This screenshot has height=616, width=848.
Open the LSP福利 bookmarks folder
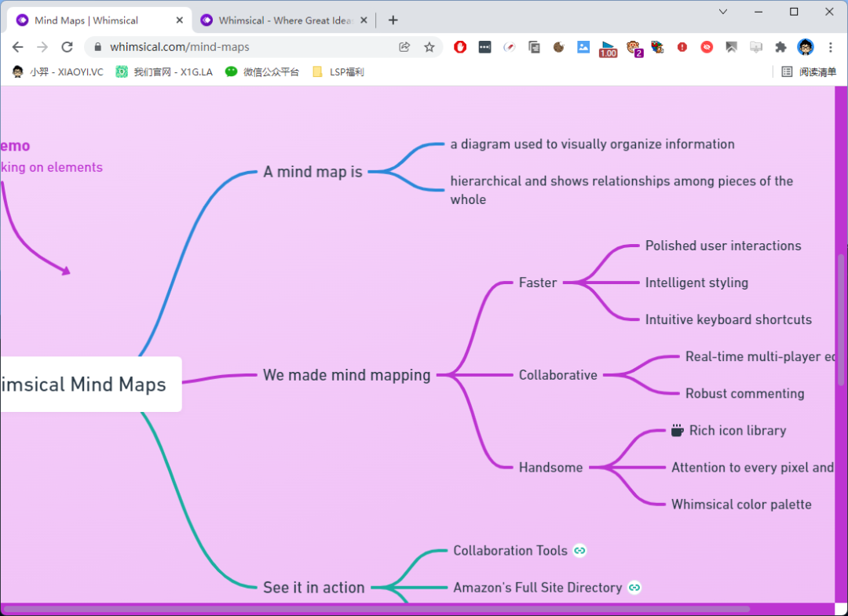(x=338, y=71)
